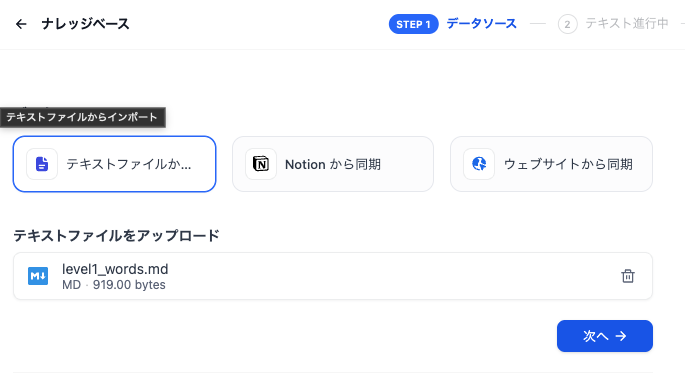
Task: Switch to the テキスト進行中 step
Action: pyautogui.click(x=627, y=24)
